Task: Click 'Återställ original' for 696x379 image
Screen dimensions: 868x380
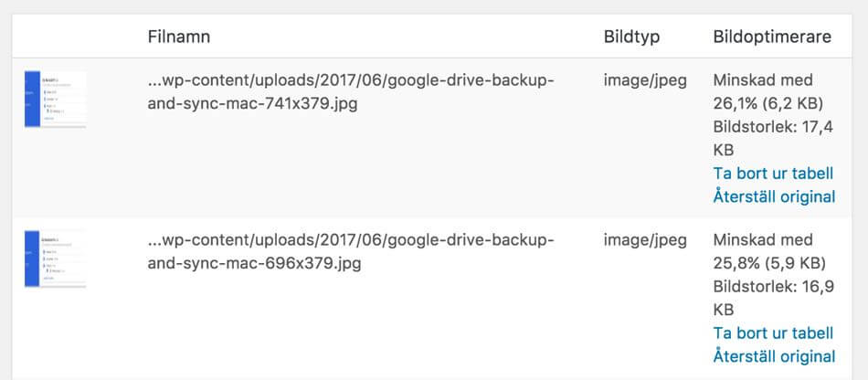Action: (x=774, y=356)
